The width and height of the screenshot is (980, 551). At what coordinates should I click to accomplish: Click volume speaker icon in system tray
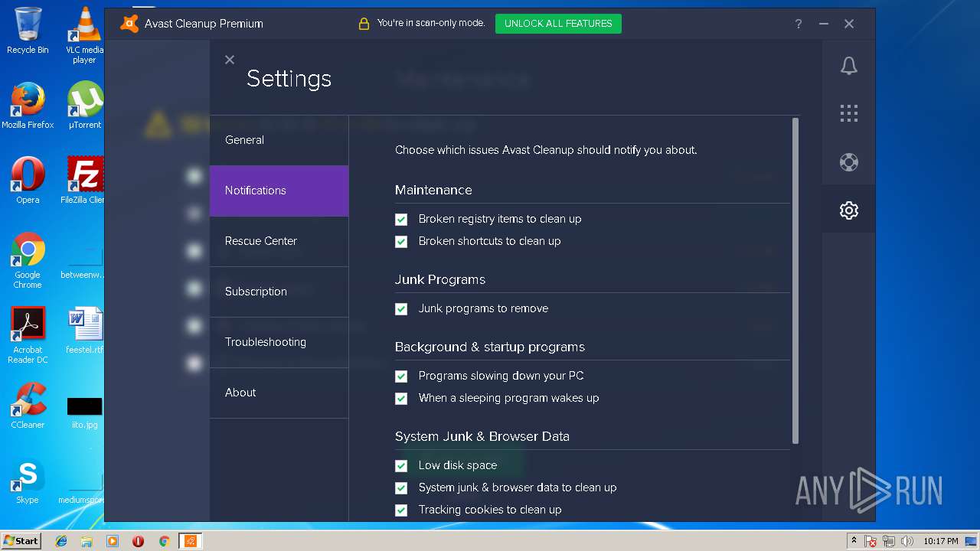tap(907, 541)
